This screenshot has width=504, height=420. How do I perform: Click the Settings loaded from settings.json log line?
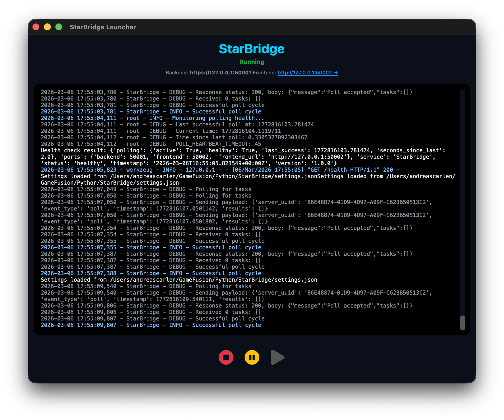179,280
